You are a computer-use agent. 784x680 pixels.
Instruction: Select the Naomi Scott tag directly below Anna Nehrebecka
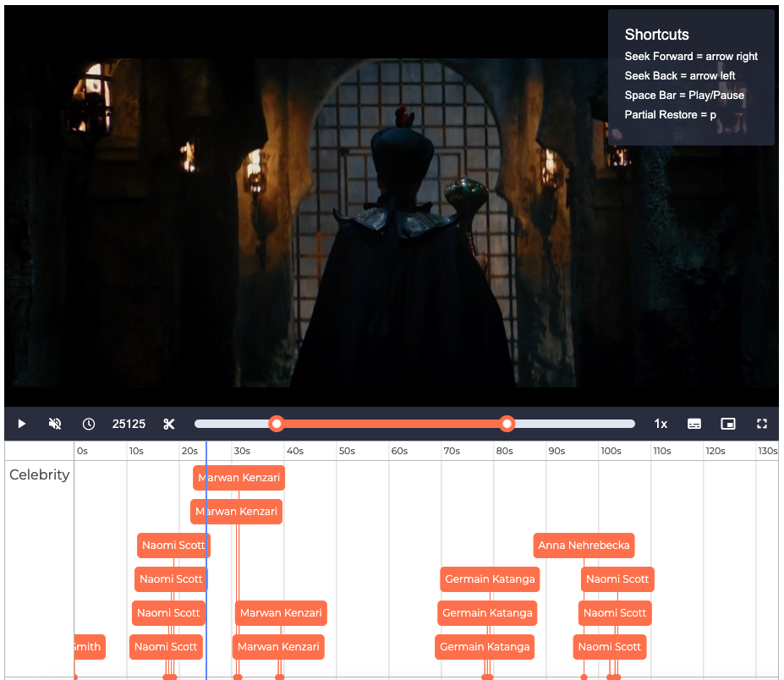point(617,579)
